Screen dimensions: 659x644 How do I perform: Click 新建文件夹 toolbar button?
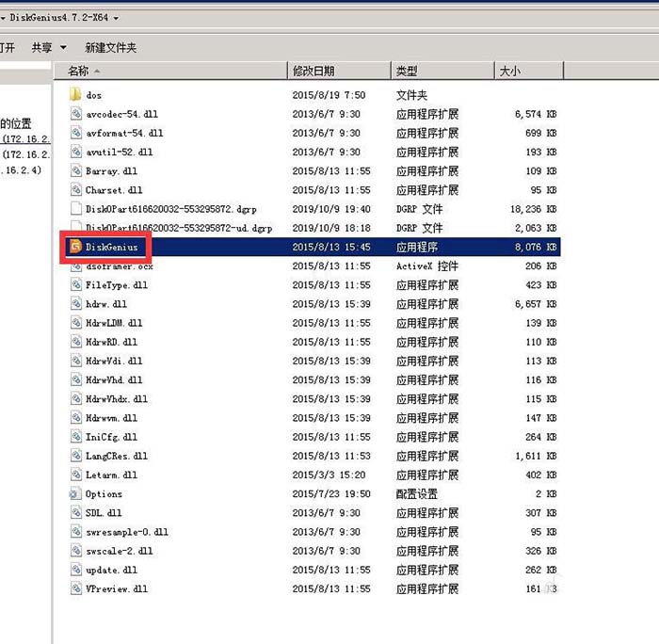[111, 47]
